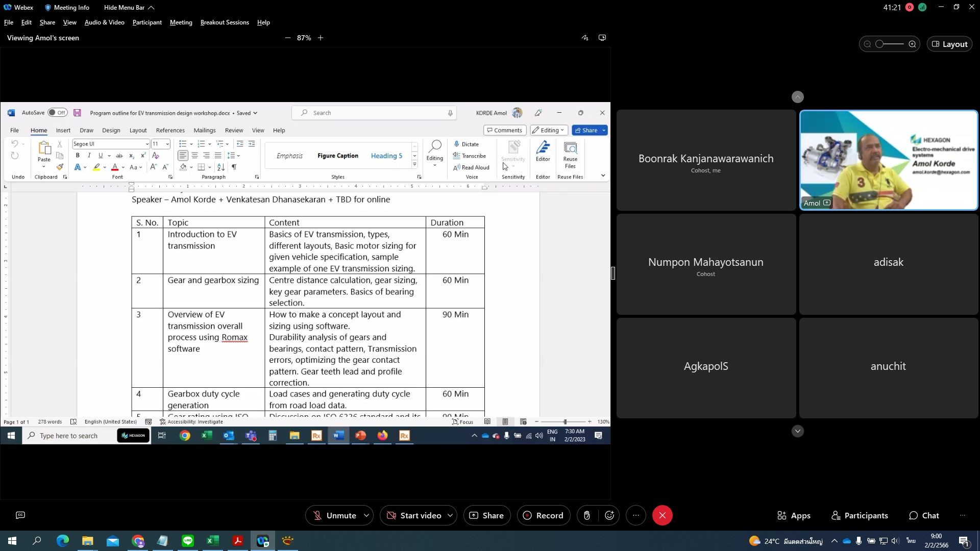Click zoom out magnifier for video grid
Viewport: 980px width, 551px height.
click(x=867, y=44)
